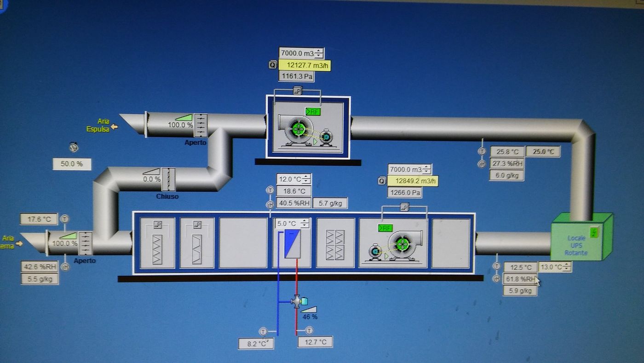Image resolution: width=644 pixels, height=363 pixels.
Task: Click the rotary icon above 50.0 %
Action: point(74,148)
